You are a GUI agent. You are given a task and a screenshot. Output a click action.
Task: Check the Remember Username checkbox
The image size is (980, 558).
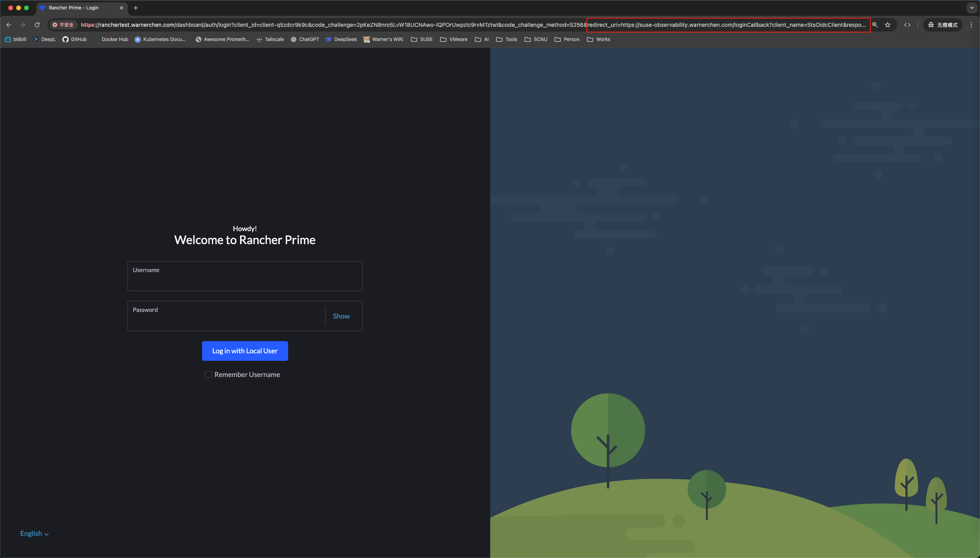208,375
